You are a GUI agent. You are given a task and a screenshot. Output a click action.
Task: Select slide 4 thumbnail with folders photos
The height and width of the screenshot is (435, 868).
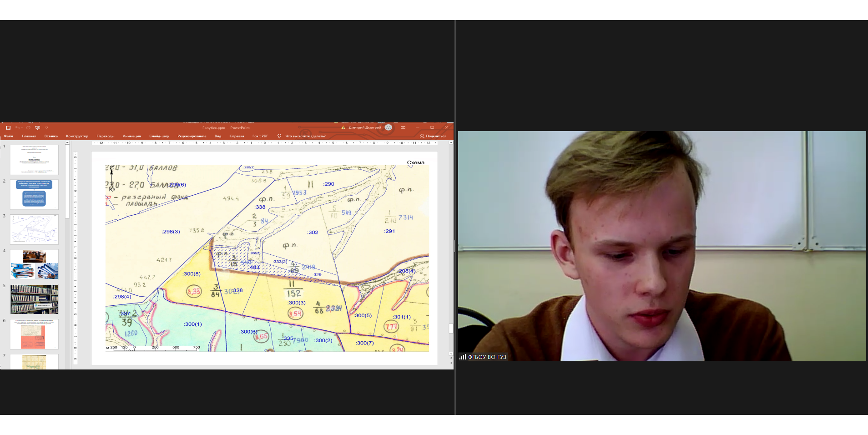(34, 264)
